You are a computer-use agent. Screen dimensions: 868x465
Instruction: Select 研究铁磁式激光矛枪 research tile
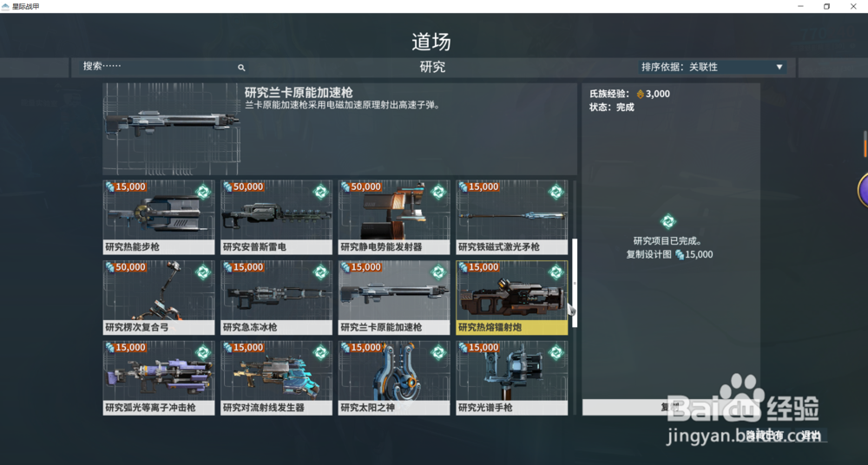512,217
